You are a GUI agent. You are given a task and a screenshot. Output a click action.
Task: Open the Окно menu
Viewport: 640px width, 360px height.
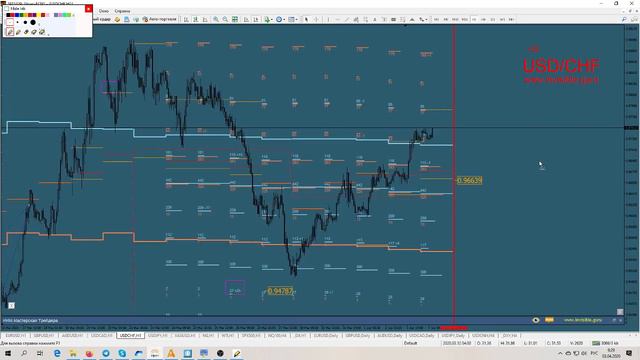tap(104, 11)
